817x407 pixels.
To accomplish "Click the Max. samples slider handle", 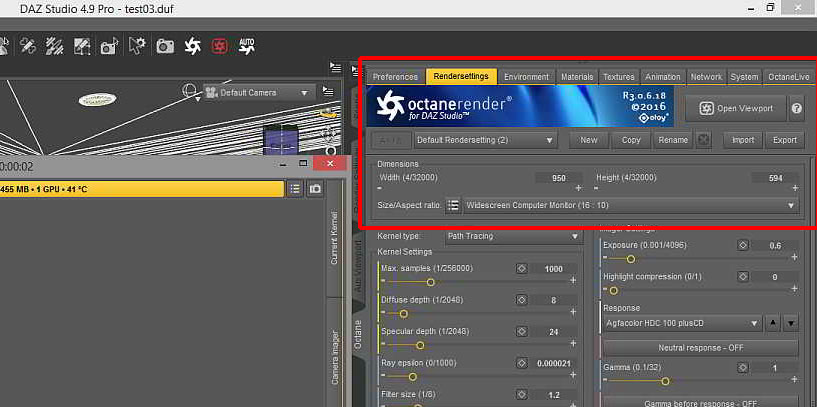I will [x=430, y=282].
